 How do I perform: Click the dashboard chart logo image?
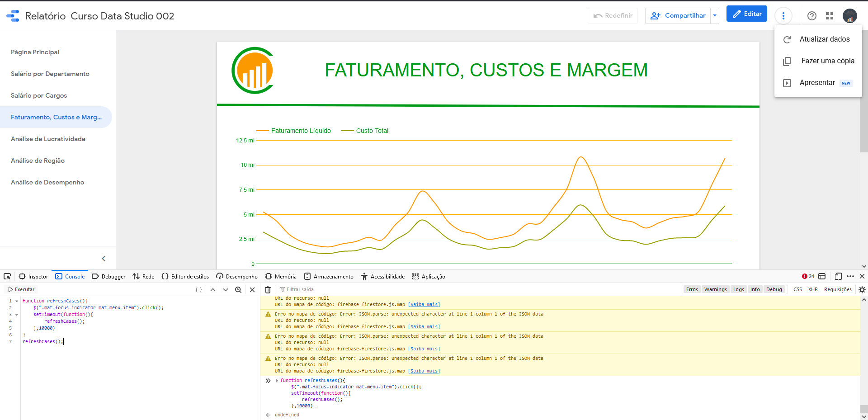point(253,71)
